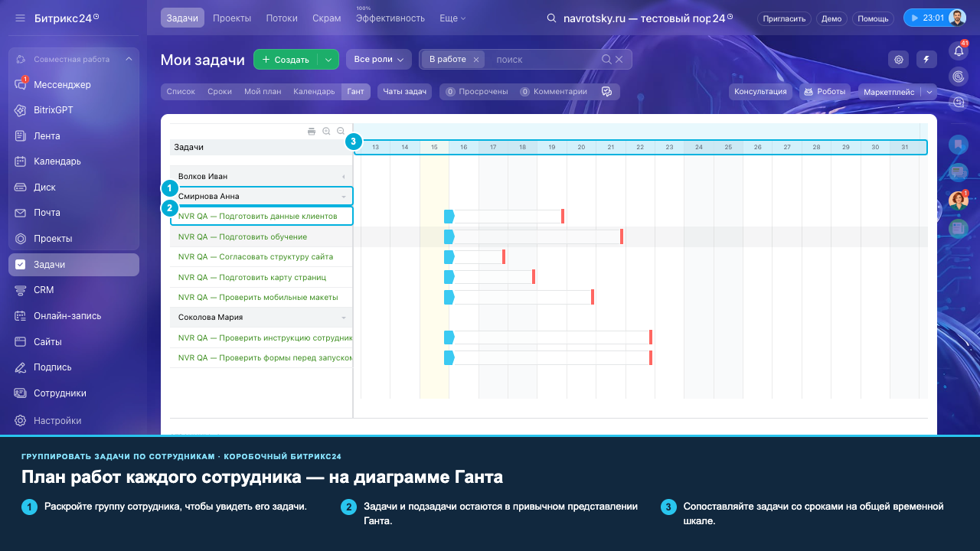Open the Роботы button
The width and height of the screenshot is (980, 551).
coord(825,92)
